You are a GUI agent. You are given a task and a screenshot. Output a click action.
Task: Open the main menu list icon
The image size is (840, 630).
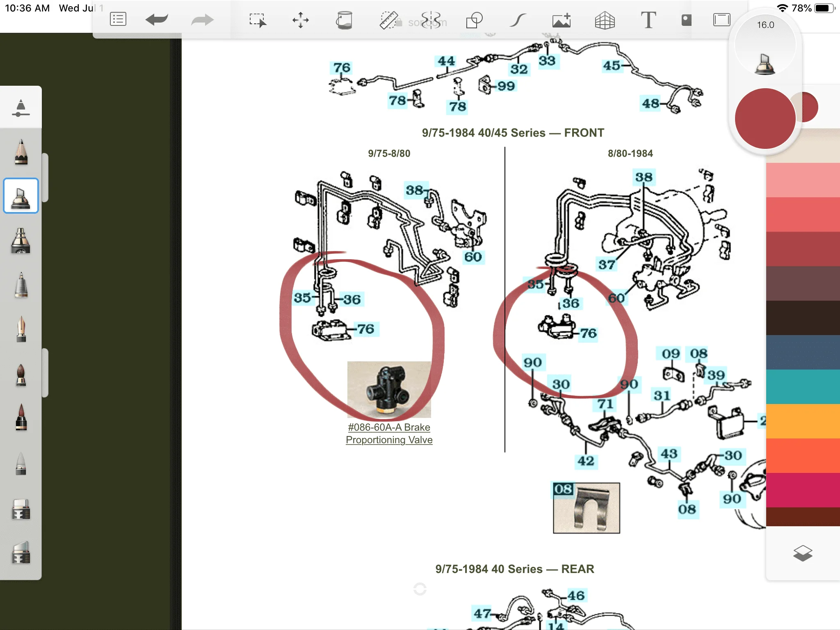point(118,19)
